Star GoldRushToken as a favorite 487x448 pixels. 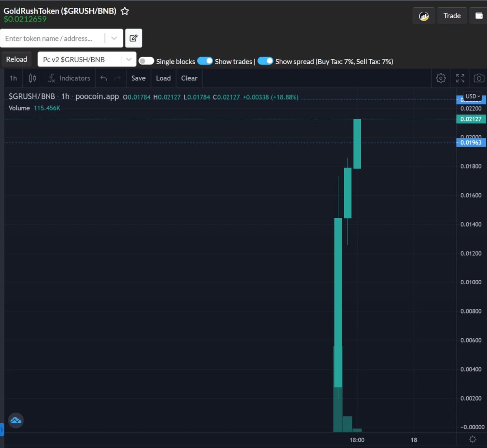click(125, 11)
